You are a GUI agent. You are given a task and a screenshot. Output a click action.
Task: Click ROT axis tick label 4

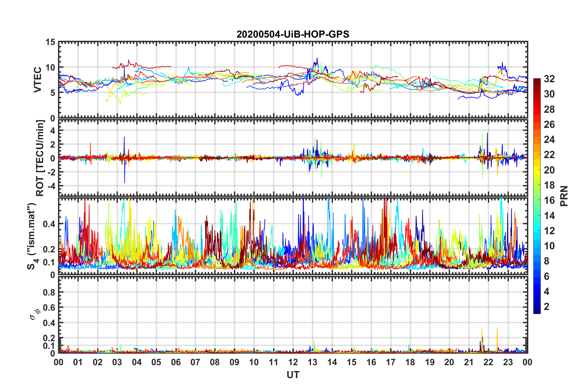click(53, 131)
